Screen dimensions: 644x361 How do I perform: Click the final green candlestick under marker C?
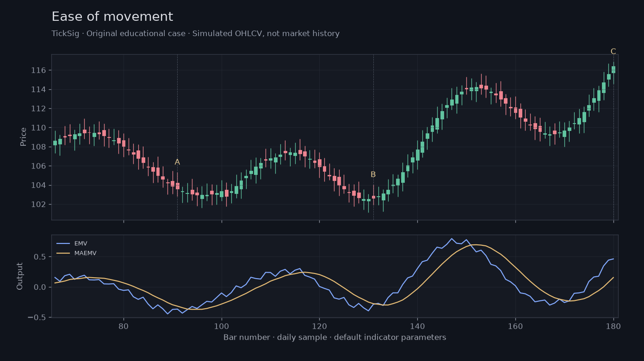[613, 69]
